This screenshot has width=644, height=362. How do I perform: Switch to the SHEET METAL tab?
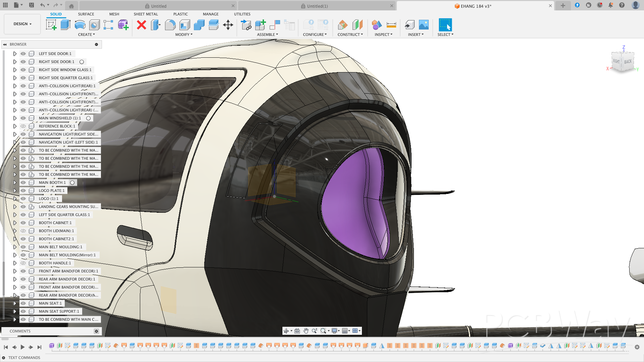[x=146, y=14]
